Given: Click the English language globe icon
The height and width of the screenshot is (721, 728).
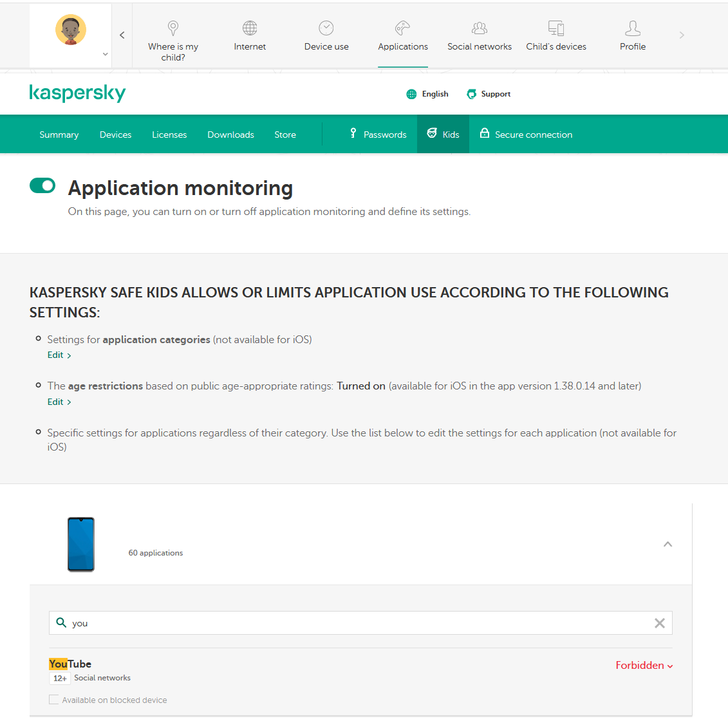Looking at the screenshot, I should [x=411, y=94].
